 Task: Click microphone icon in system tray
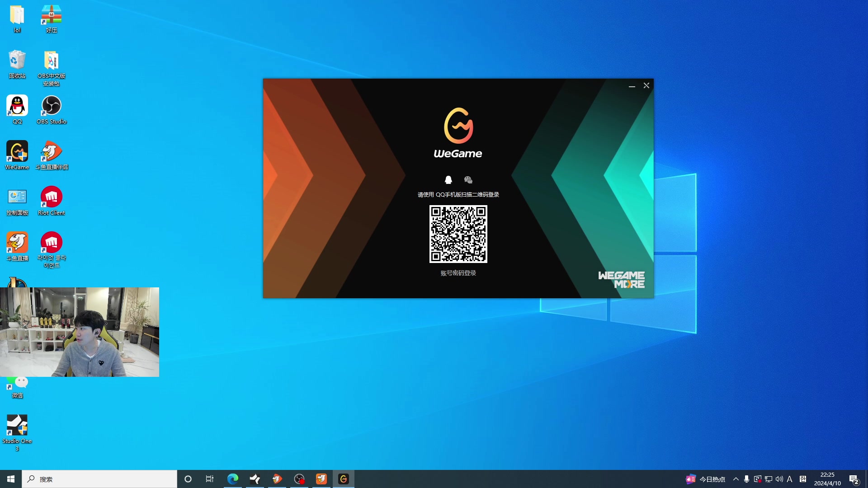tap(746, 479)
